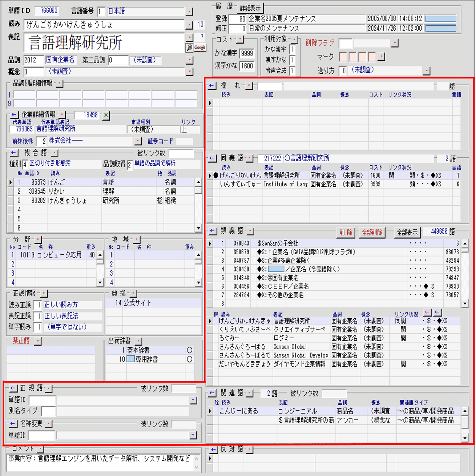Open the マーク selector button

point(381,57)
